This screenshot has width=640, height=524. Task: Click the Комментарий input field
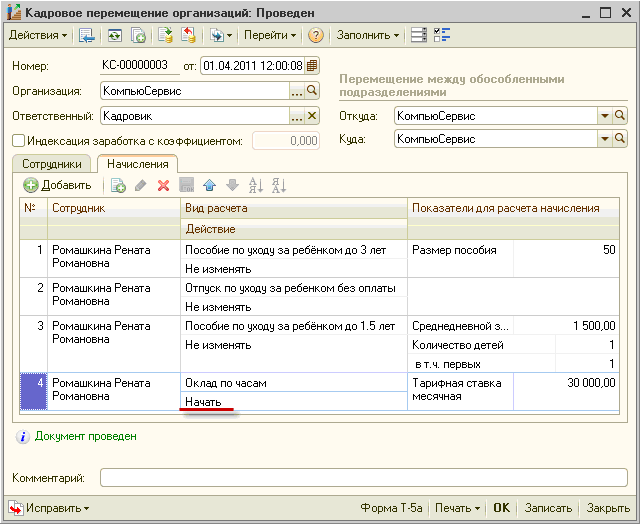click(x=364, y=477)
